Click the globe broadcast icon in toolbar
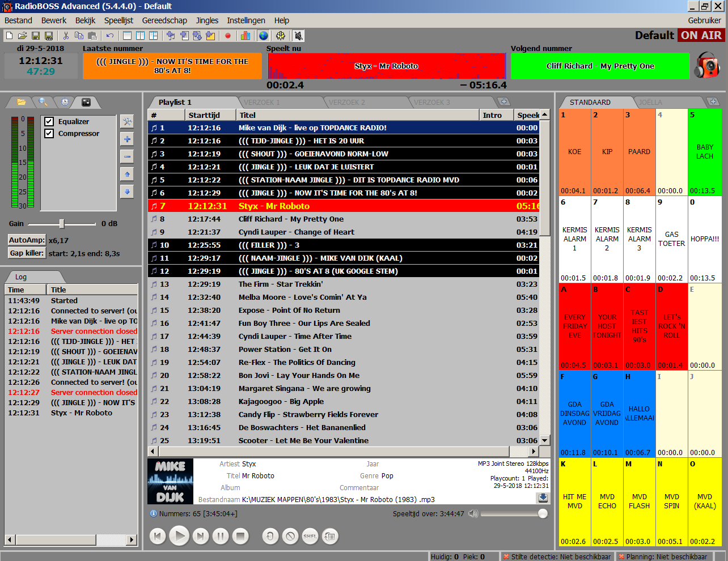 click(x=264, y=36)
